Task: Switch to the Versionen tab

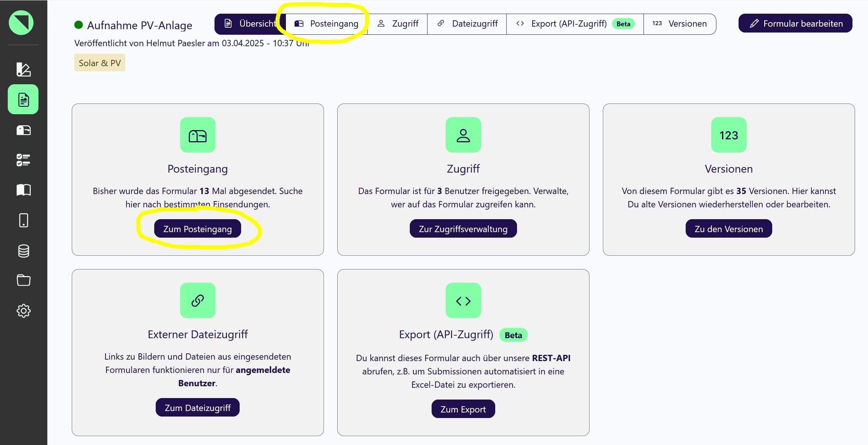Action: point(679,24)
